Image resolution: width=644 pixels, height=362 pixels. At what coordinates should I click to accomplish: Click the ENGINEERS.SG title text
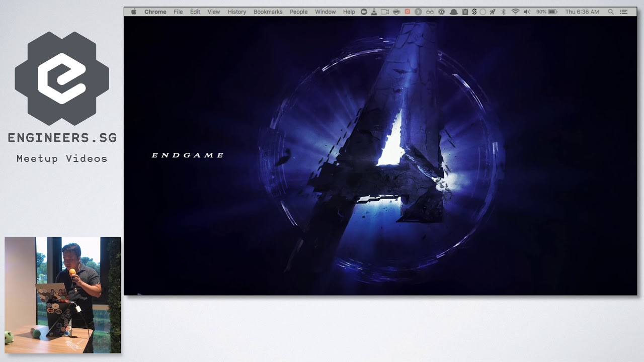click(x=62, y=137)
